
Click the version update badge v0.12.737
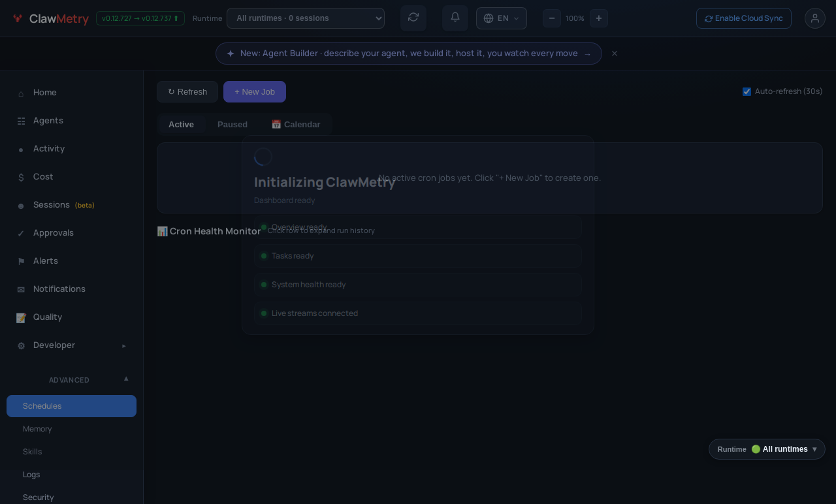click(x=140, y=18)
